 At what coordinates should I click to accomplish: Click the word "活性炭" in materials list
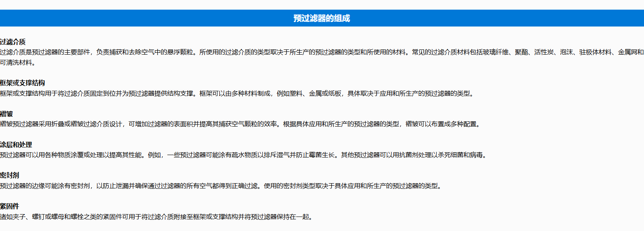[544, 52]
